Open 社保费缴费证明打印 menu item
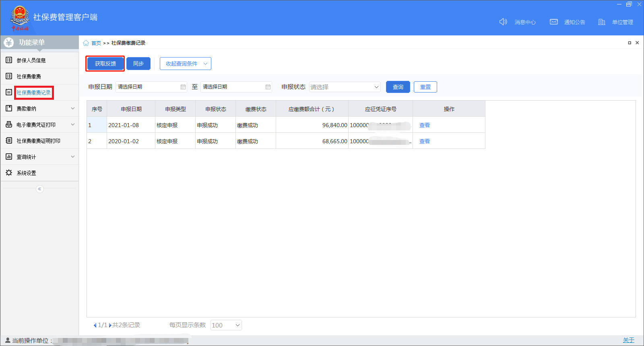This screenshot has height=346, width=644. pyautogui.click(x=38, y=141)
